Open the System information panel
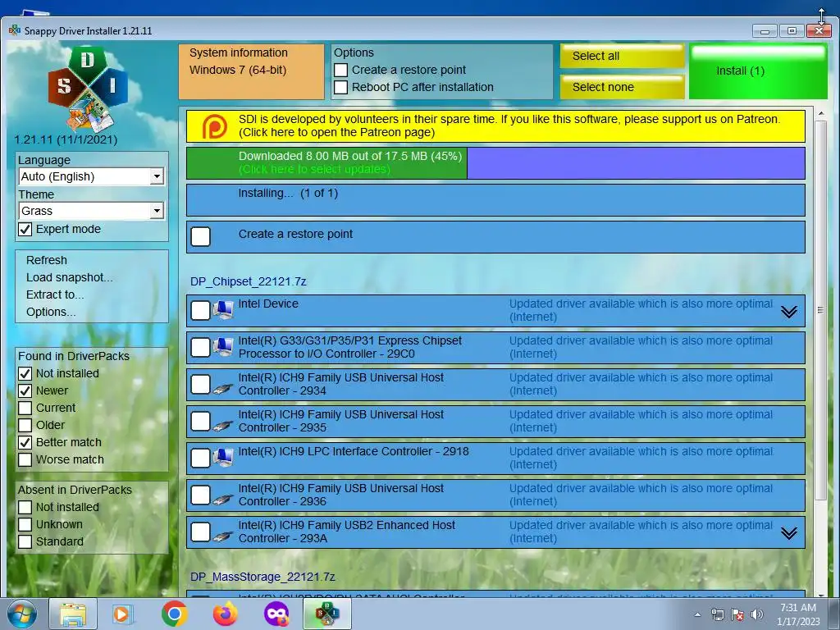 point(251,71)
